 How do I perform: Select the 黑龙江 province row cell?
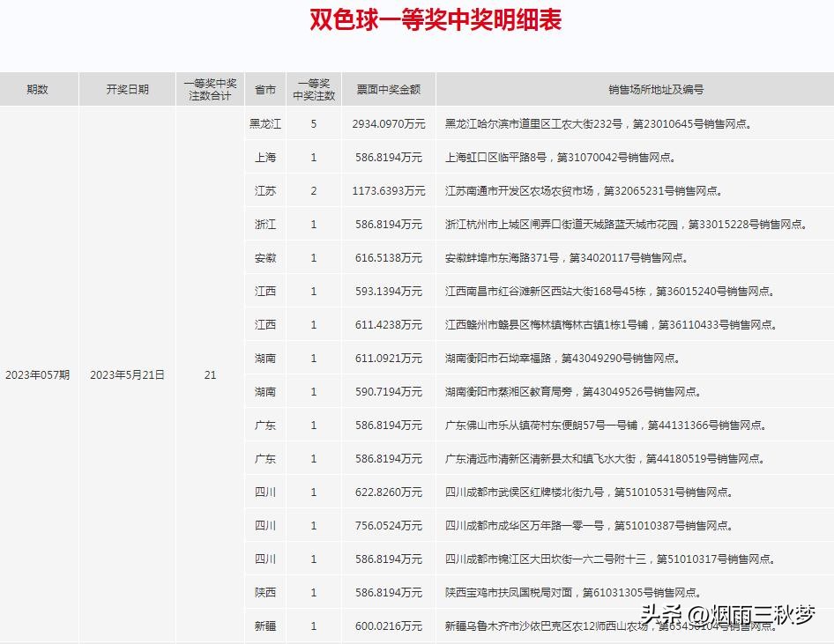click(x=265, y=123)
